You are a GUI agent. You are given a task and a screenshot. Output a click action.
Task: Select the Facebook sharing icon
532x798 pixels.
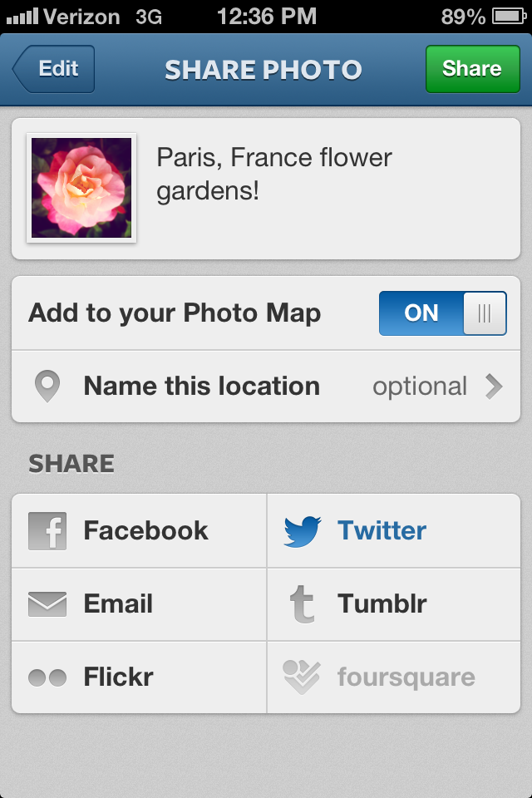pyautogui.click(x=47, y=530)
